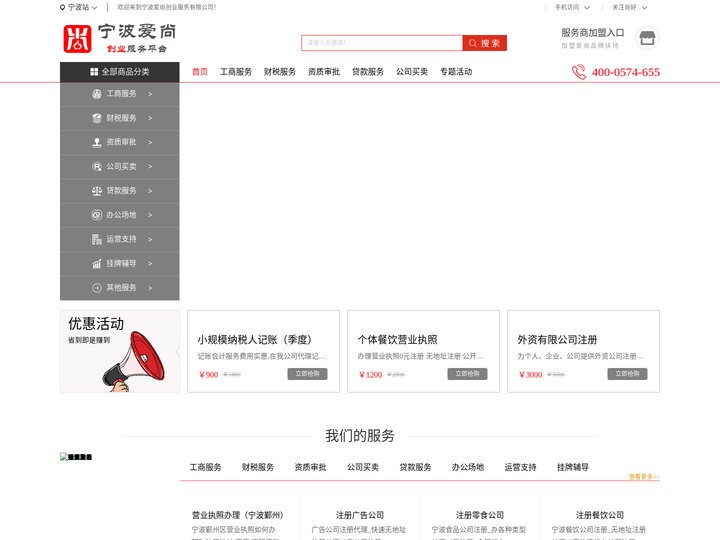Screen dimensions: 720x540
Task: Click the 全部商品分类 header
Action: point(120,72)
